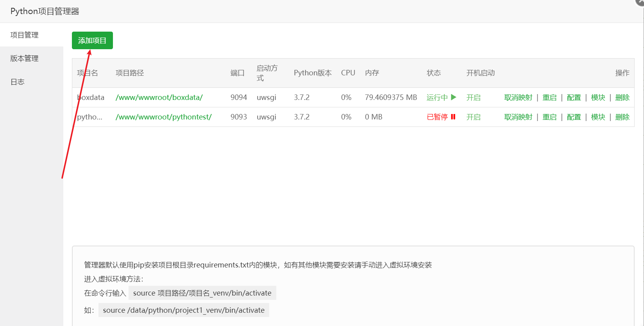Restart pythontest with 重启 link

point(549,117)
